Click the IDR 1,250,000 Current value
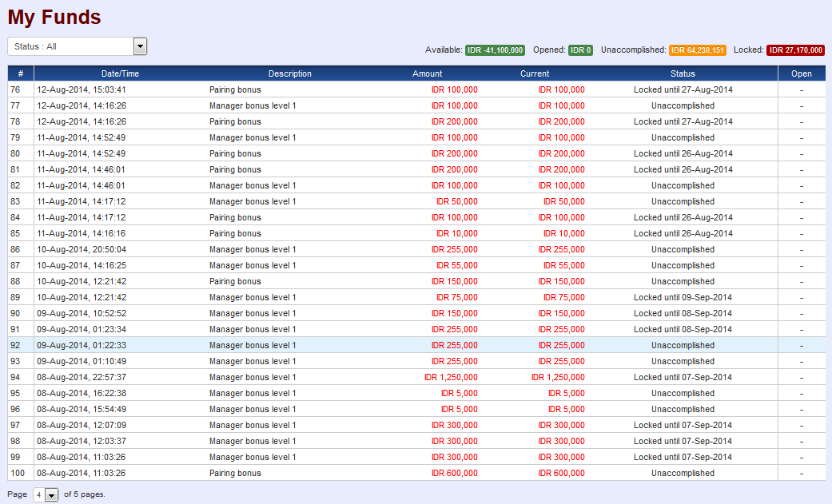 tap(558, 377)
